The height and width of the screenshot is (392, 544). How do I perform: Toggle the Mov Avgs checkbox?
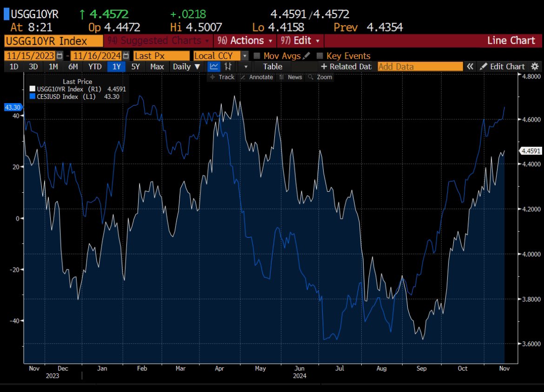click(257, 56)
